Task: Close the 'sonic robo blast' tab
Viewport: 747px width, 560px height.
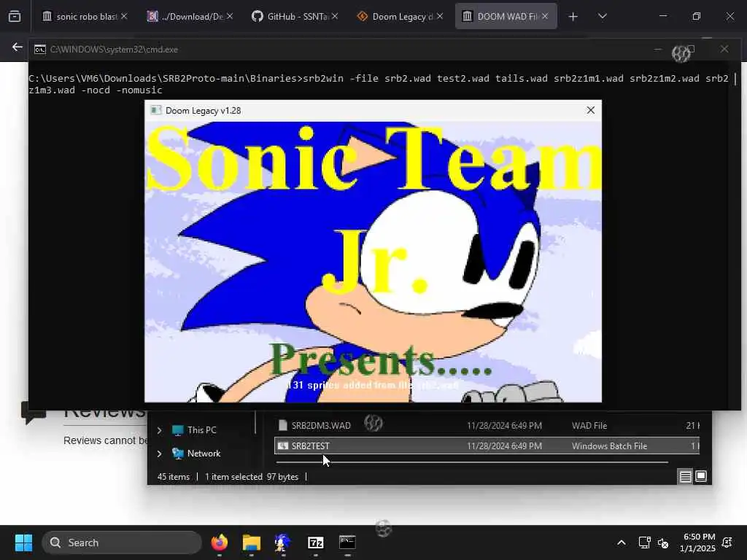Action: [124, 16]
